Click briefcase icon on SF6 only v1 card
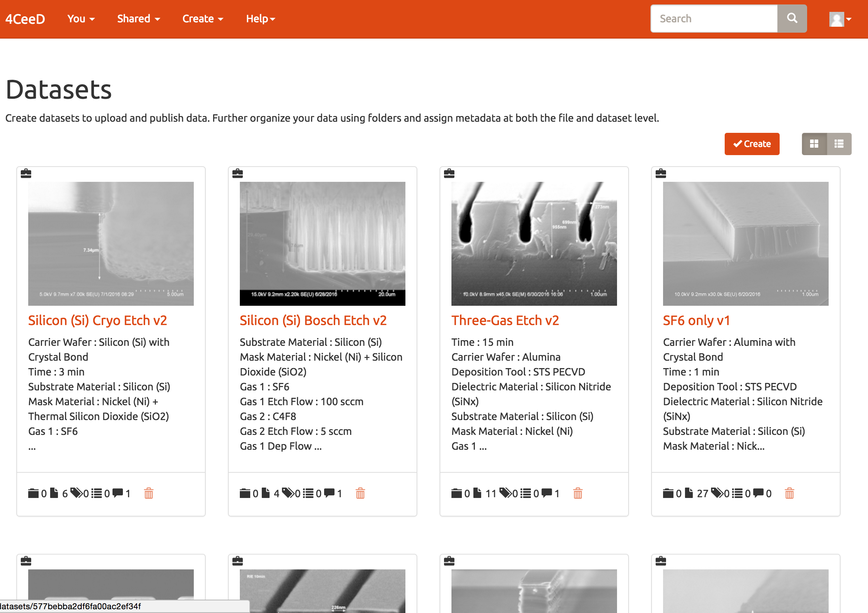Screen dimensions: 868x613 tap(661, 173)
